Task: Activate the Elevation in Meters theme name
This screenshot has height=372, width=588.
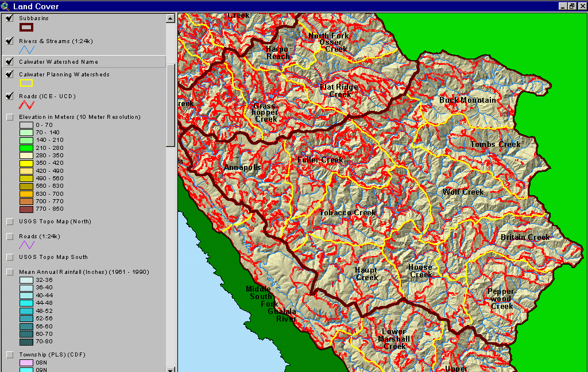Action: 80,117
